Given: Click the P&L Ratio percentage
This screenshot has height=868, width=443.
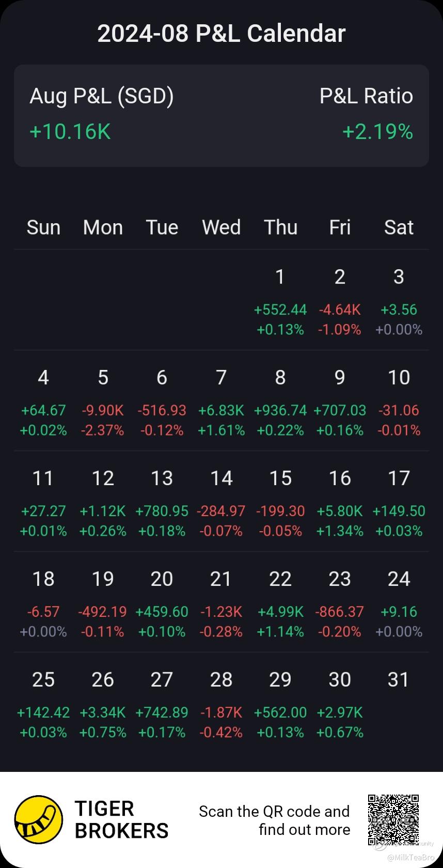Looking at the screenshot, I should [377, 132].
